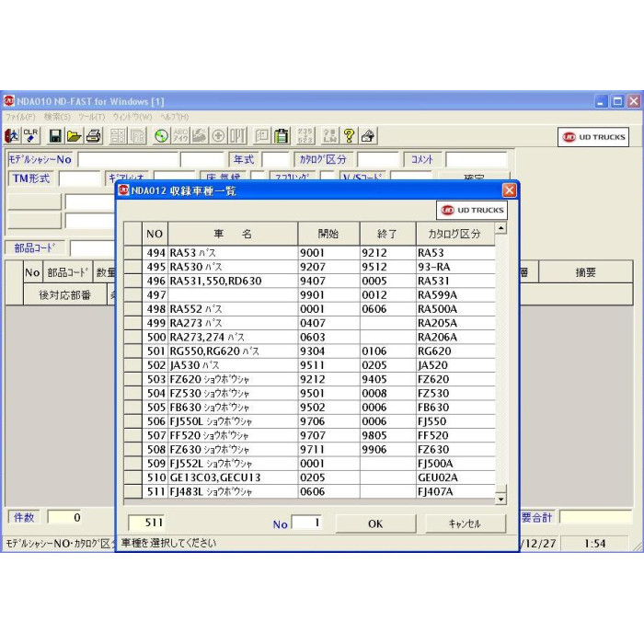The image size is (644, 644).
Task: Click the 車名 column header
Action: [233, 234]
